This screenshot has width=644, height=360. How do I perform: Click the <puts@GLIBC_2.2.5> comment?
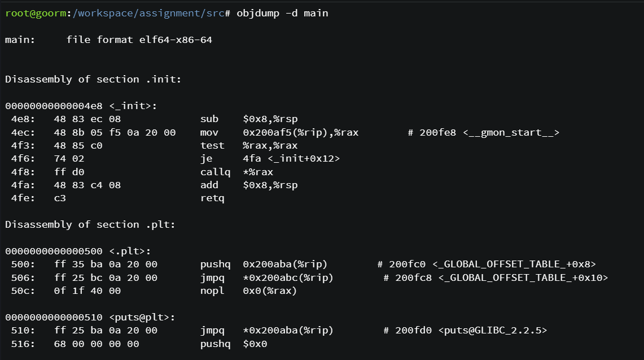tap(492, 331)
